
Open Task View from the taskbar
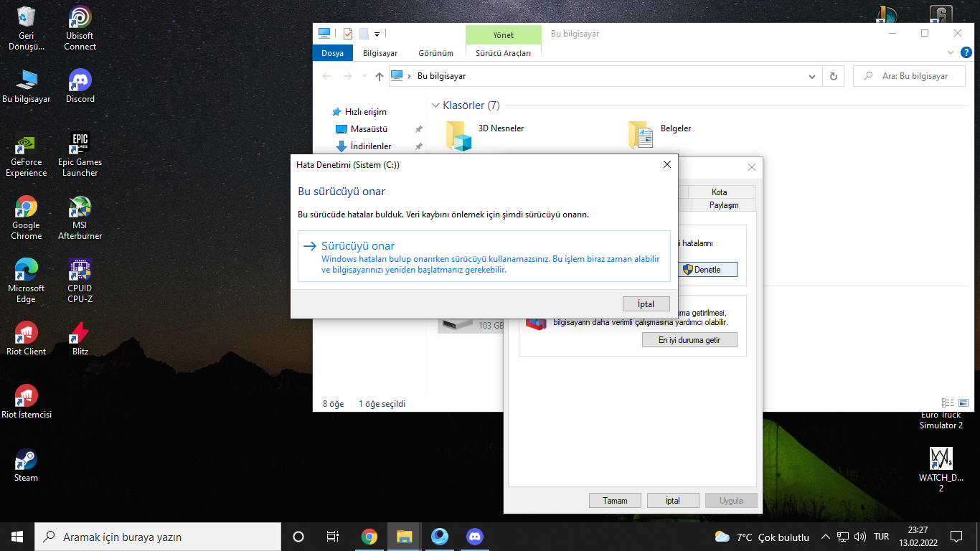[333, 537]
